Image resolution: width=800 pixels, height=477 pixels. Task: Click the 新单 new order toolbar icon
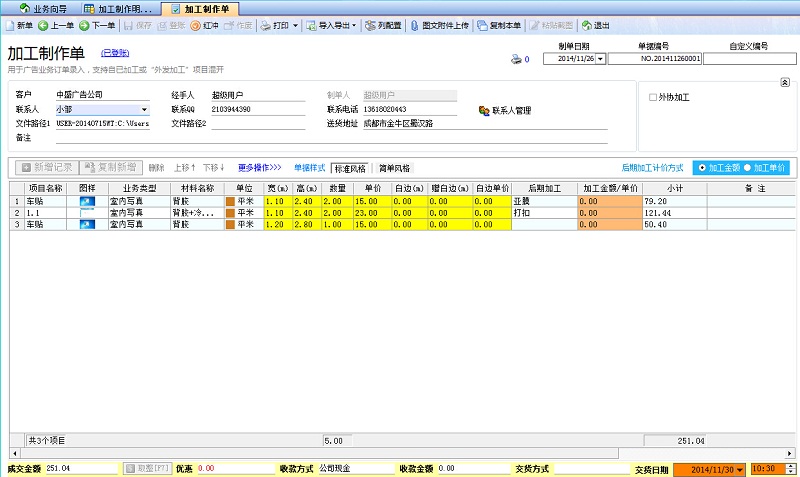(10, 25)
